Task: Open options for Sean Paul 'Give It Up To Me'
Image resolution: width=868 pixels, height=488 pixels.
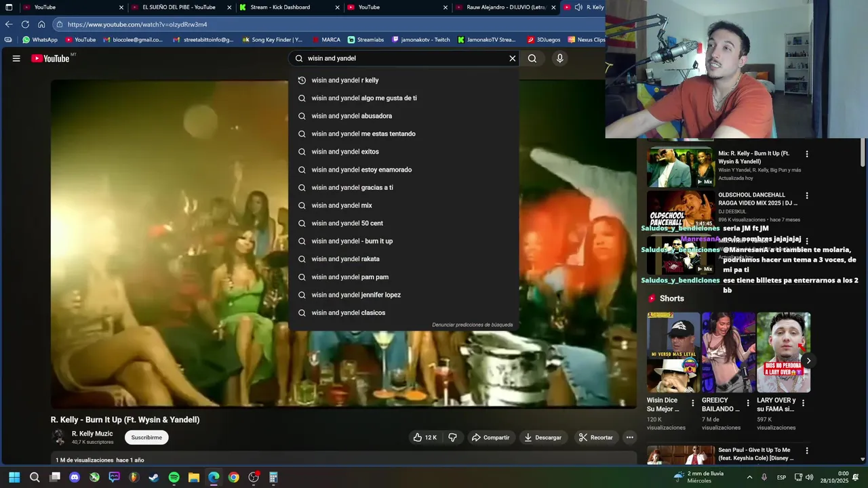Action: (807, 451)
